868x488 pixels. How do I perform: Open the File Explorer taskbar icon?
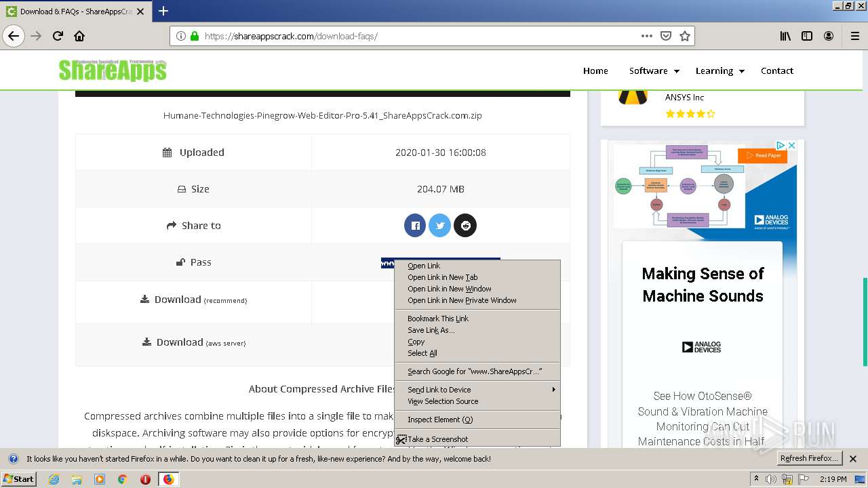(x=77, y=479)
